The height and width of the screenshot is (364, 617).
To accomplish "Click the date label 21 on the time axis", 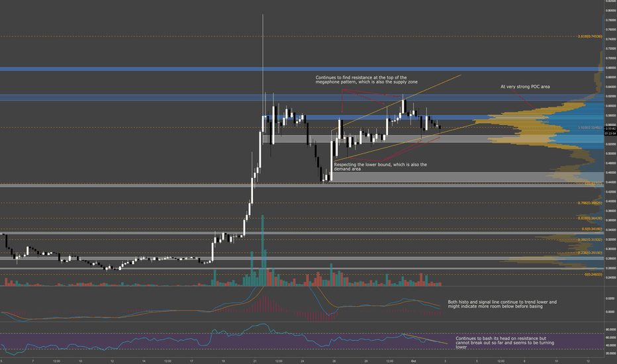I will [255, 361].
